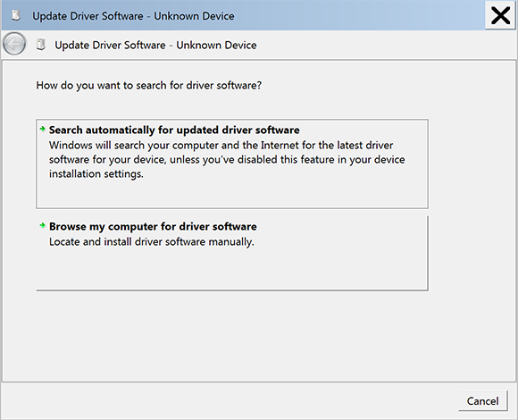The image size is (518, 420).
Task: Click the unless you've disabled this feature line
Action: [227, 159]
